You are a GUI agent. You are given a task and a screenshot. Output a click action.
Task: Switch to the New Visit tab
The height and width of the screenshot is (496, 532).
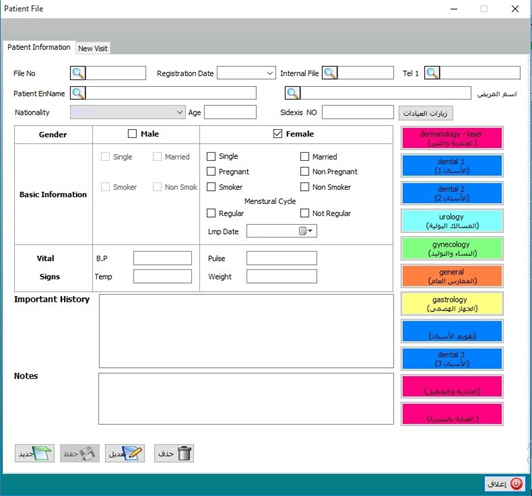[x=93, y=49]
